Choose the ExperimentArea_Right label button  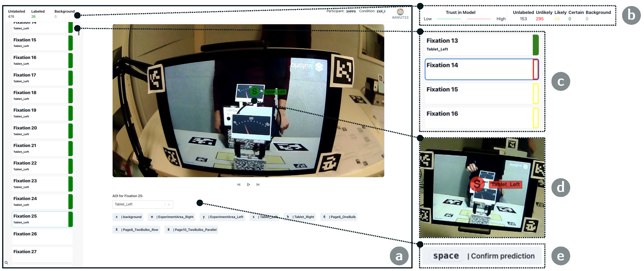pos(172,217)
